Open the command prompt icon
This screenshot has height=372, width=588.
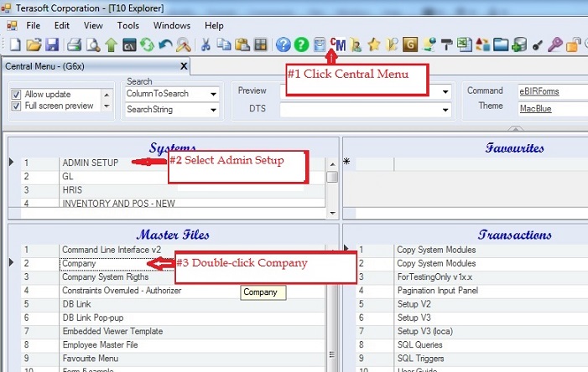129,45
